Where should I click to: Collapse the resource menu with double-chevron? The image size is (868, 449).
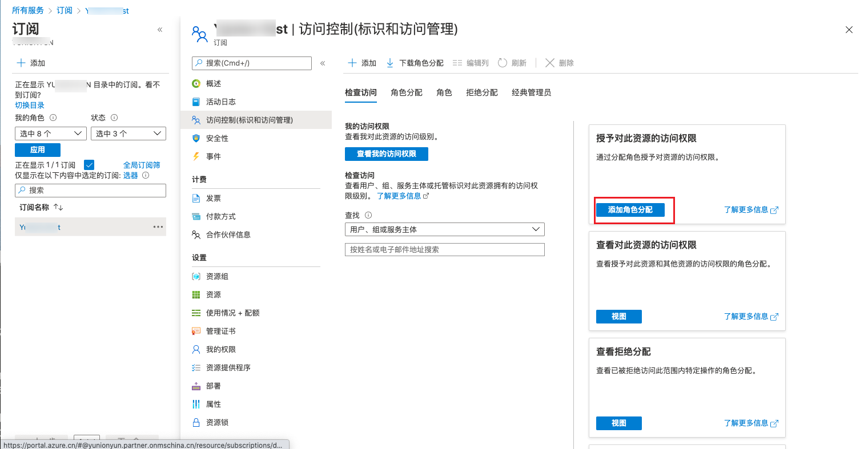tap(323, 63)
